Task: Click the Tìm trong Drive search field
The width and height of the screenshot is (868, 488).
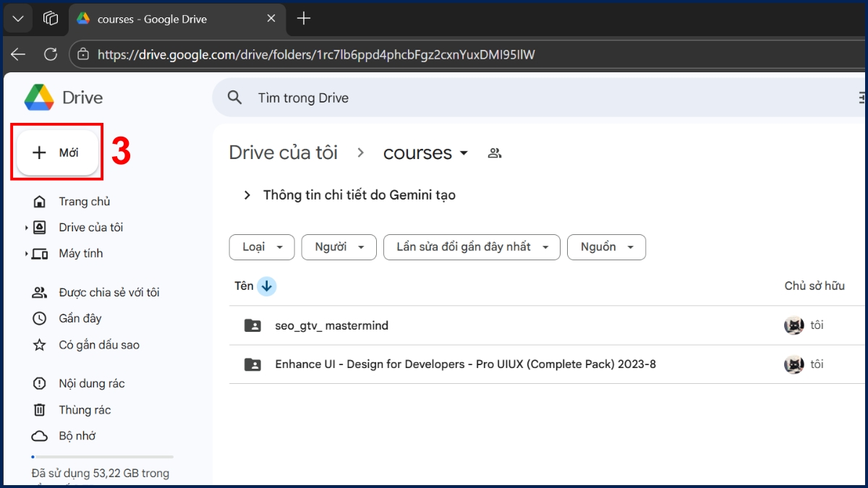Action: pyautogui.click(x=506, y=98)
